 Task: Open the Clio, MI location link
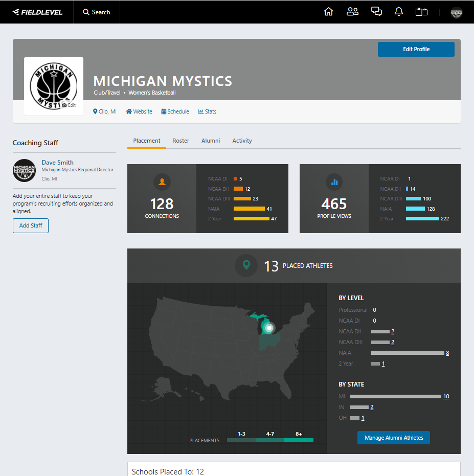tap(105, 111)
